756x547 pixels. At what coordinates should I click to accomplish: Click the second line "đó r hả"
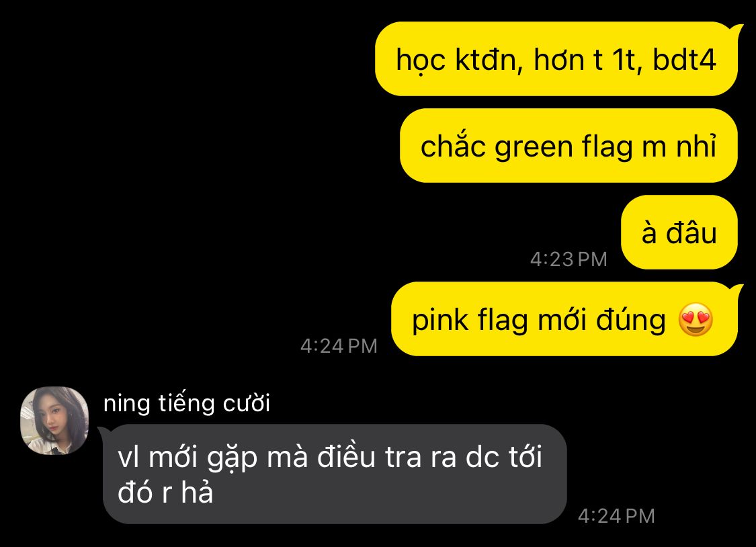(x=165, y=493)
